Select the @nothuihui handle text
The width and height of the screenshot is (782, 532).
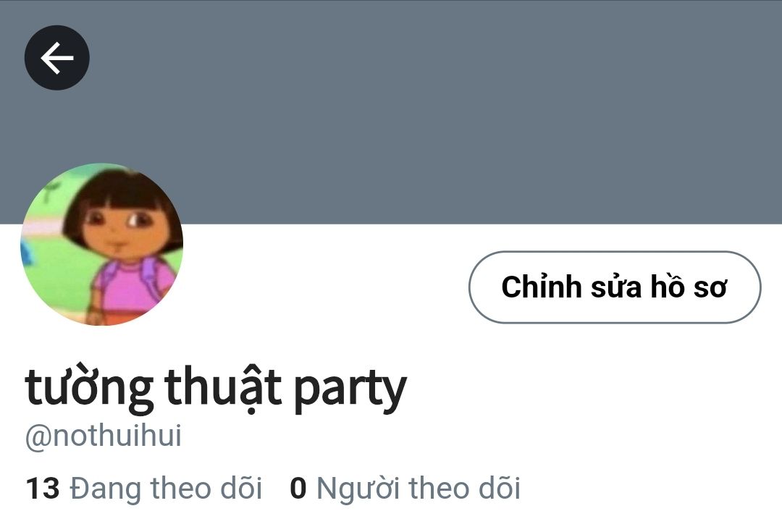104,436
